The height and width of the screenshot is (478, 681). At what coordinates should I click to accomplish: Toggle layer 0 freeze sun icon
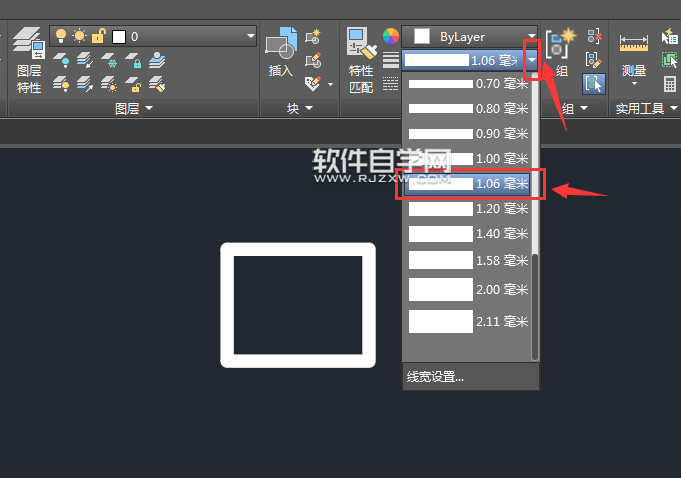[x=79, y=36]
